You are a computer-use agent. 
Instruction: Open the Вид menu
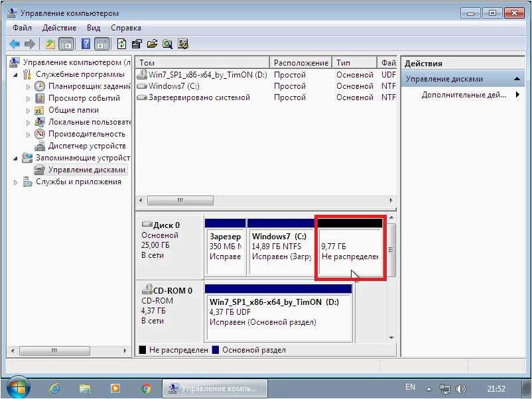(x=94, y=28)
